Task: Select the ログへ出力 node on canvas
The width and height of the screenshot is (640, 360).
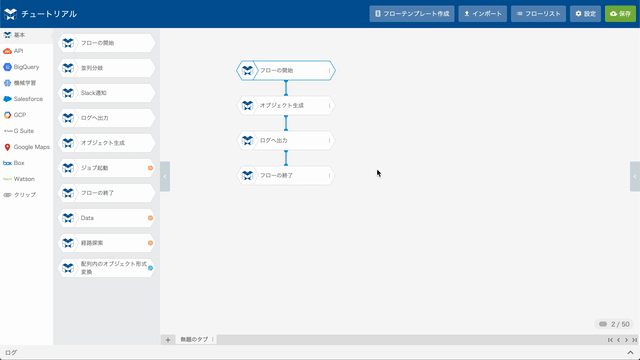Action: pos(286,140)
